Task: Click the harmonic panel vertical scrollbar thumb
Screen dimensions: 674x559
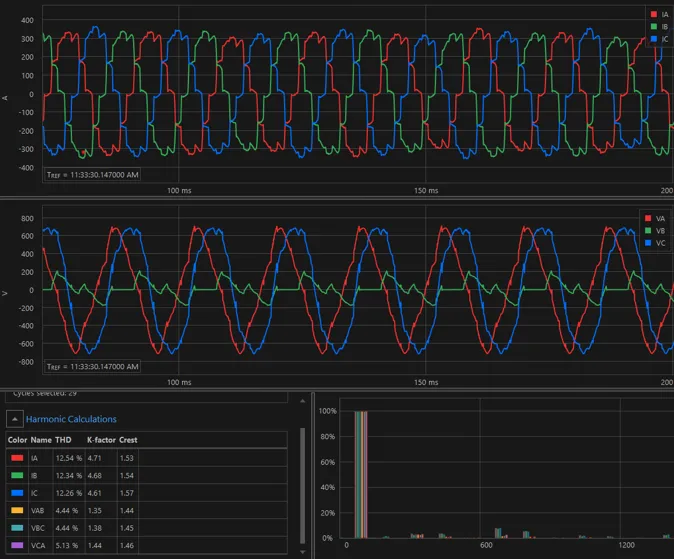Action: 303,486
